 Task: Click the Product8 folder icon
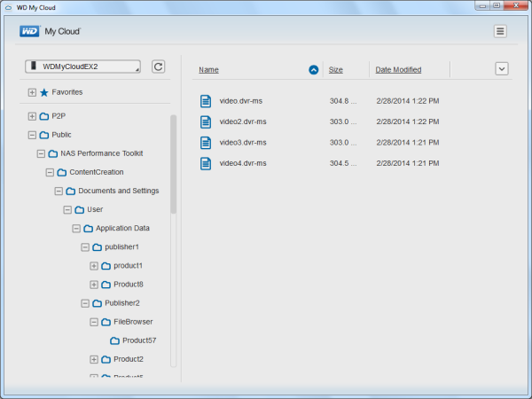tap(106, 285)
